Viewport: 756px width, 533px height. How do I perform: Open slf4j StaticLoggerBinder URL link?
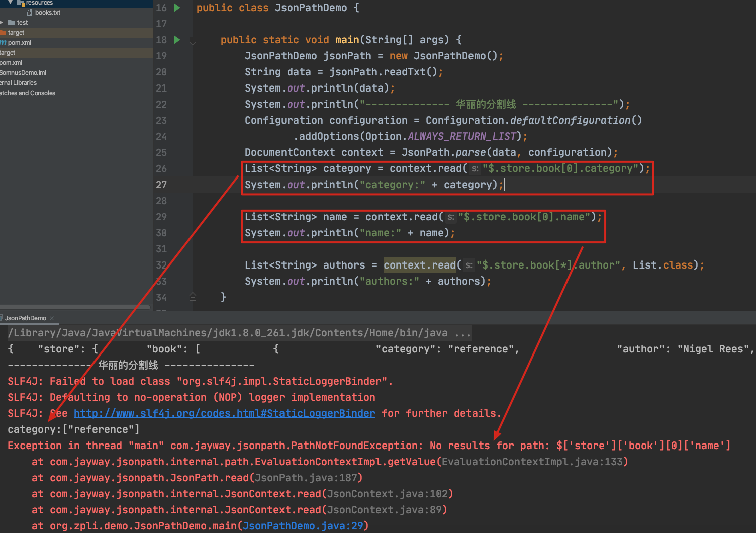click(x=224, y=413)
